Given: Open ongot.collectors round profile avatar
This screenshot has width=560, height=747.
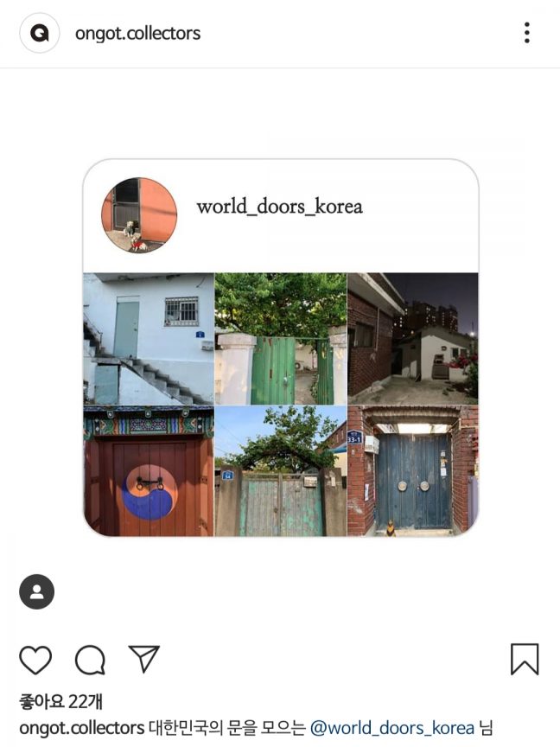Looking at the screenshot, I should pos(40,33).
